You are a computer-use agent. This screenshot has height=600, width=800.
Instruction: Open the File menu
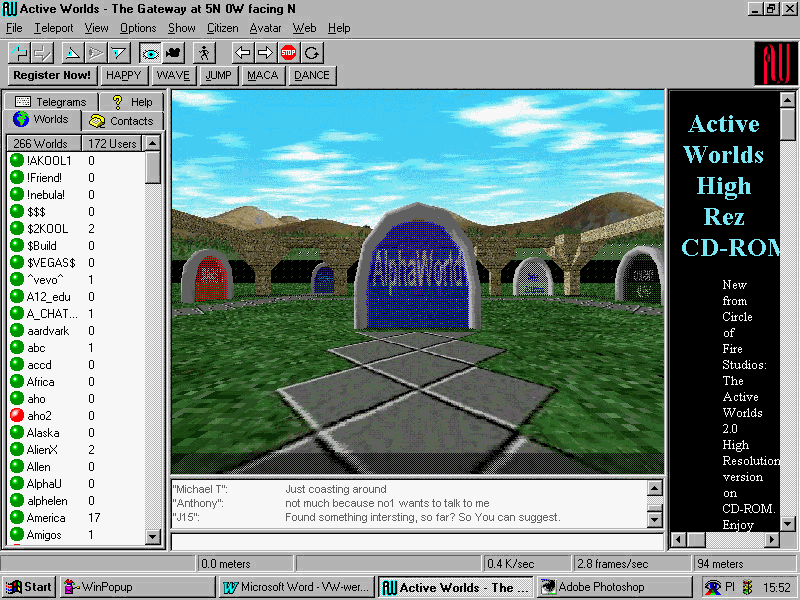tap(14, 28)
